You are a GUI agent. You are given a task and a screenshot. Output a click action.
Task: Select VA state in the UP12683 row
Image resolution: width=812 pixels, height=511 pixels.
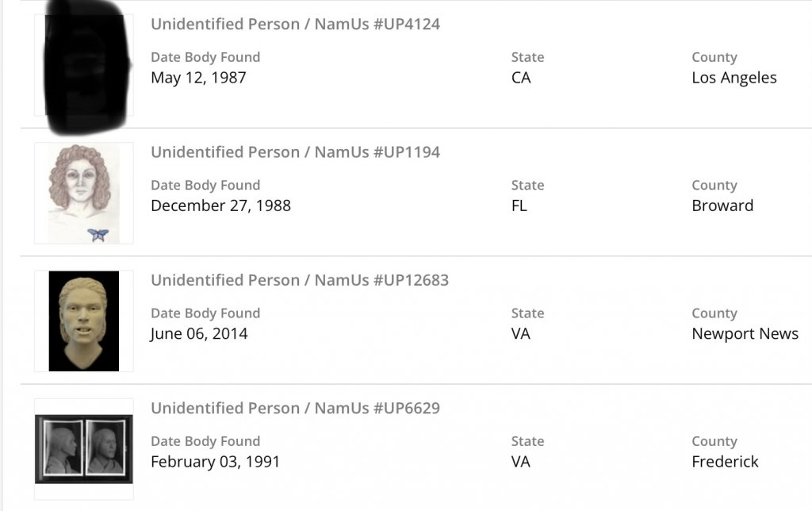click(521, 334)
